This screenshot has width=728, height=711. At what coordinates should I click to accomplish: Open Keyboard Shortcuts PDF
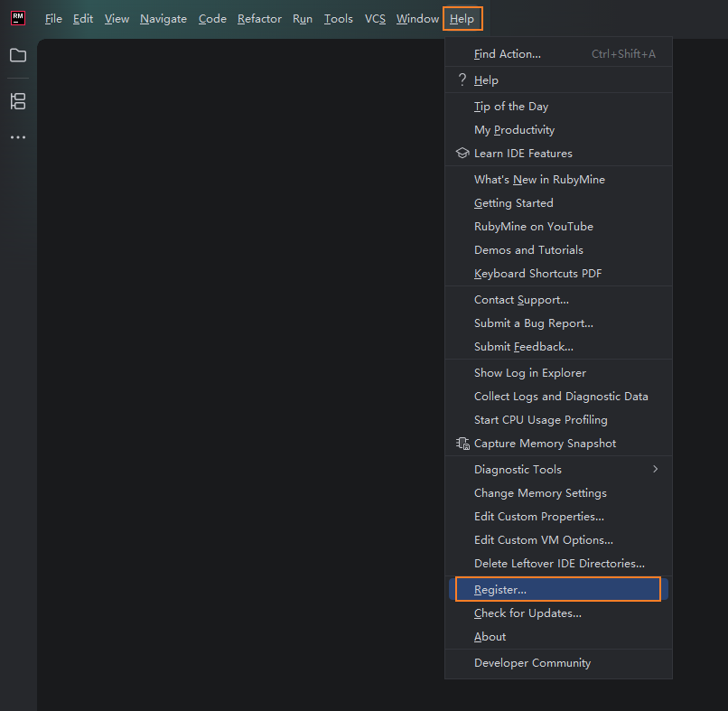click(x=558, y=273)
